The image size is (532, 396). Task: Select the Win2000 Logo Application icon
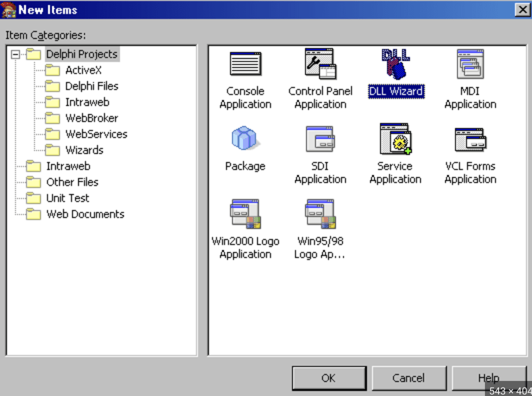245,214
